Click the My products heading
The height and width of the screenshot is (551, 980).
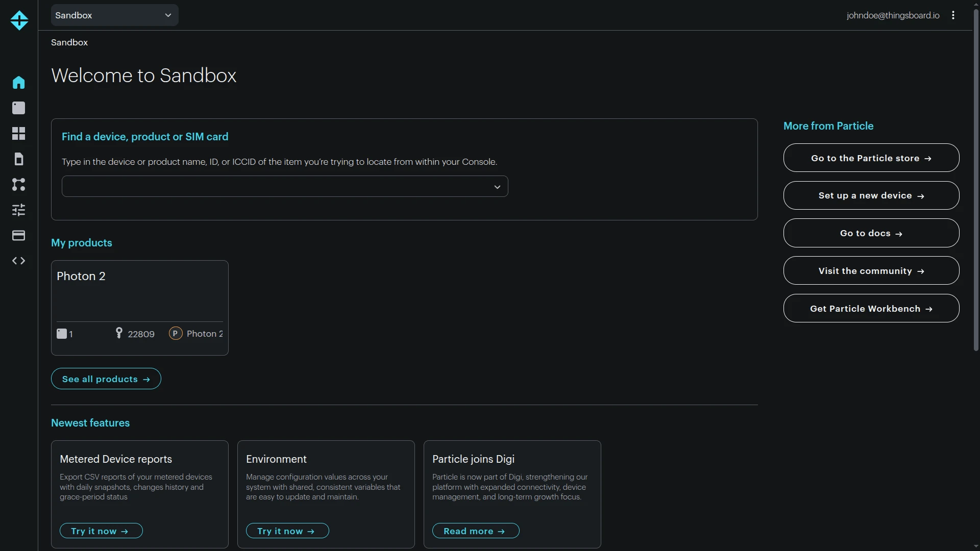click(x=82, y=243)
